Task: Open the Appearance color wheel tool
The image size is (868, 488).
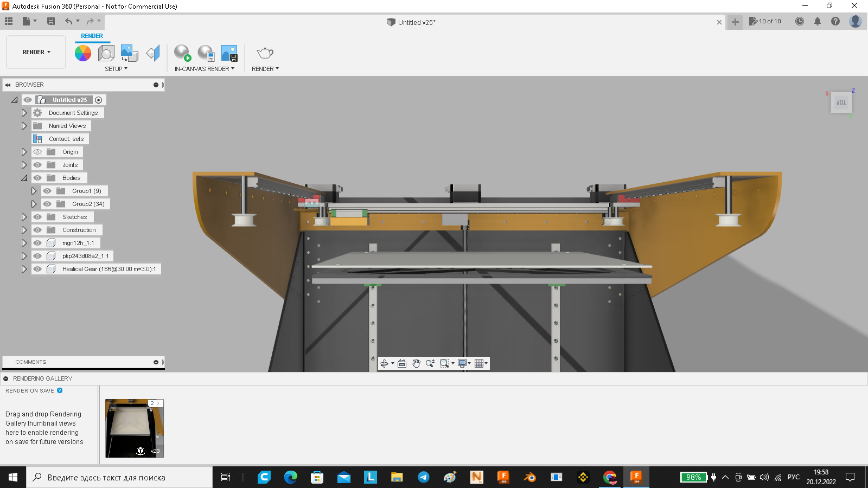Action: click(83, 53)
